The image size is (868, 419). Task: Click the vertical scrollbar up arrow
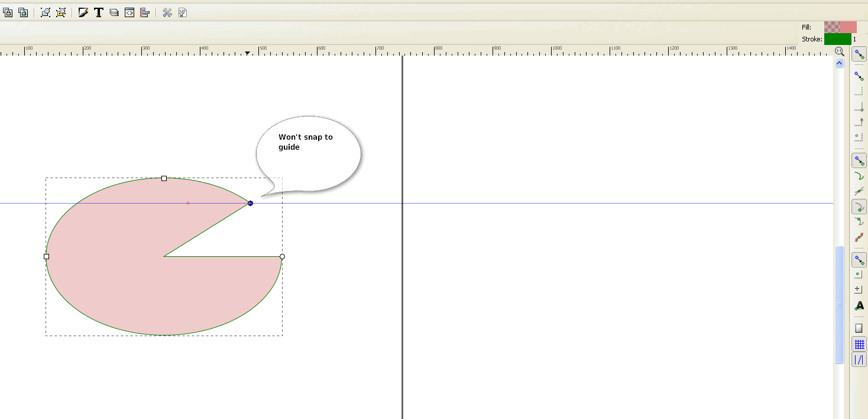(x=839, y=63)
